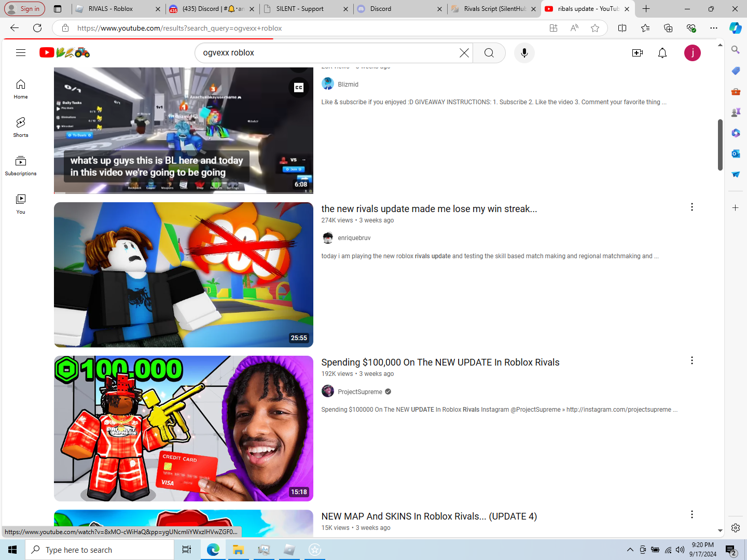Add a sidebar app with plus

point(736,208)
